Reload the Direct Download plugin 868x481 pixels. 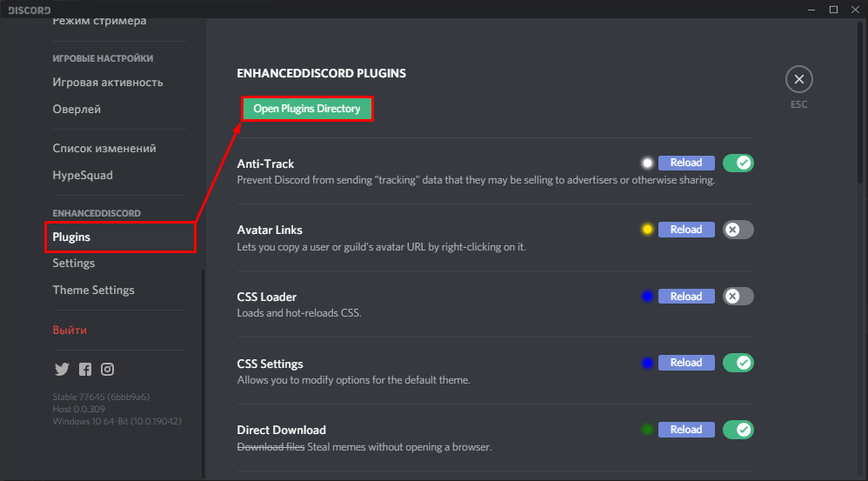pos(686,430)
